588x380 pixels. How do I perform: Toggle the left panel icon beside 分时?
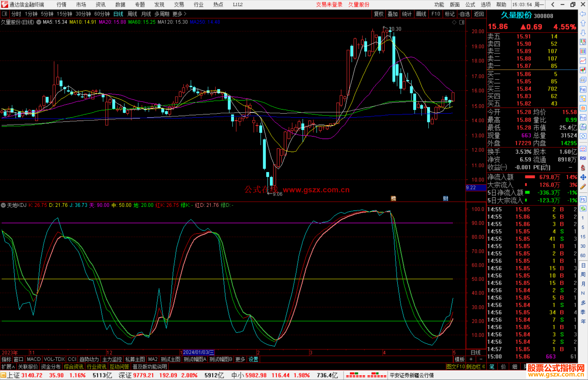tap(5, 14)
